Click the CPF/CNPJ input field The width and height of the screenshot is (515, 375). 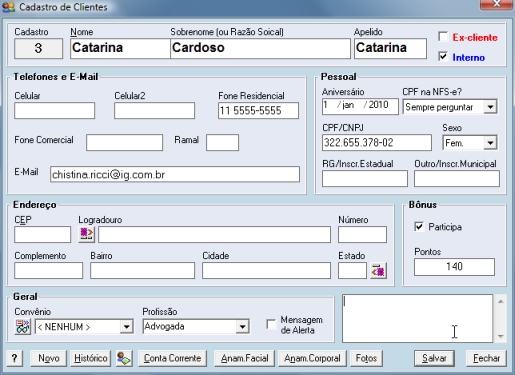click(x=377, y=143)
